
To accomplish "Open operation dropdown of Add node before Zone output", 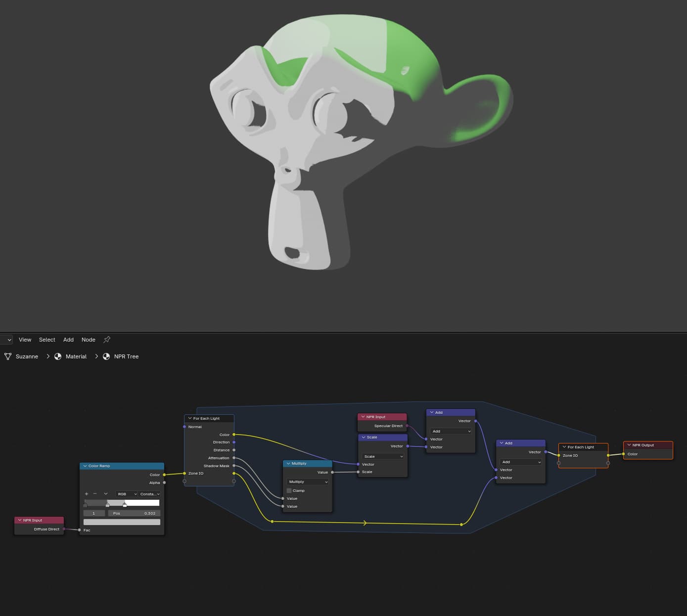I will [521, 462].
